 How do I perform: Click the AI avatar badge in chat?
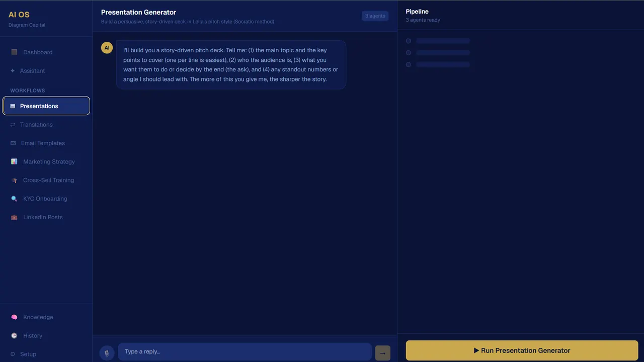[x=107, y=48]
